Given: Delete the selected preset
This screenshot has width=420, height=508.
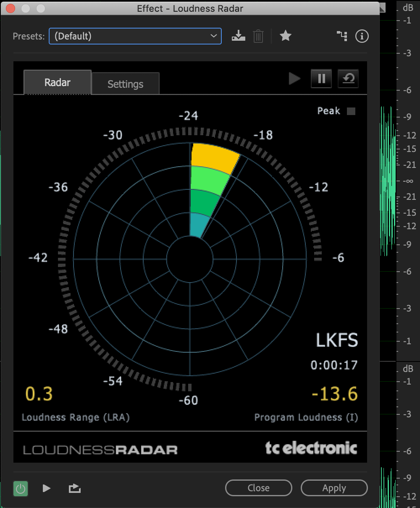Looking at the screenshot, I should [258, 36].
